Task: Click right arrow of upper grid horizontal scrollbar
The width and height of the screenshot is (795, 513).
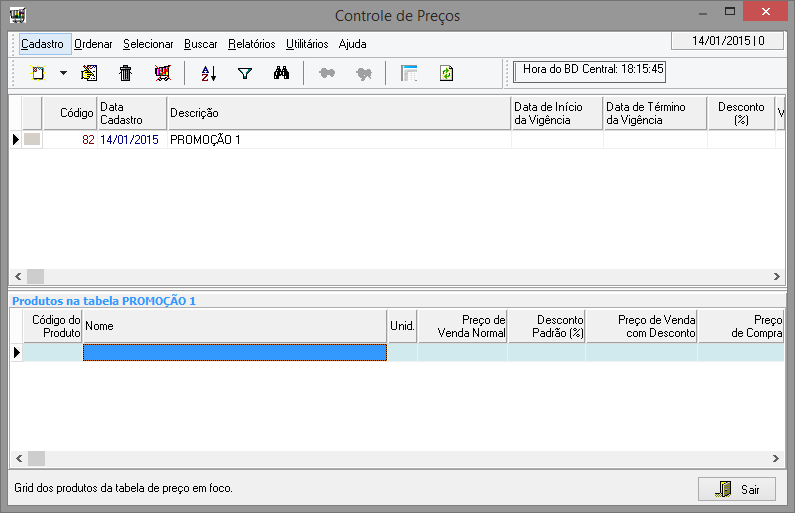Action: (x=777, y=276)
